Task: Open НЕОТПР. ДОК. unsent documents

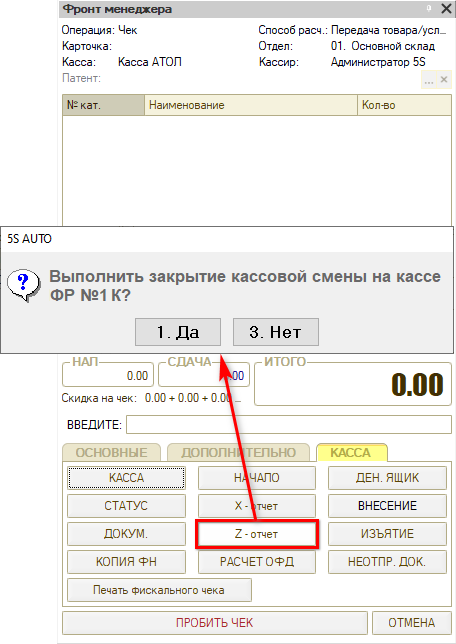Action: tap(387, 561)
